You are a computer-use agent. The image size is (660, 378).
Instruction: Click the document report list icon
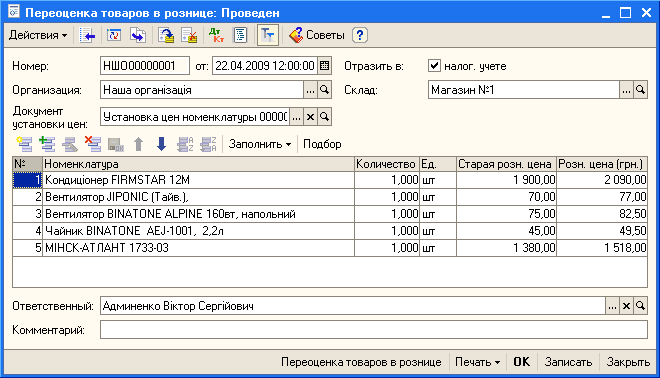tap(240, 35)
